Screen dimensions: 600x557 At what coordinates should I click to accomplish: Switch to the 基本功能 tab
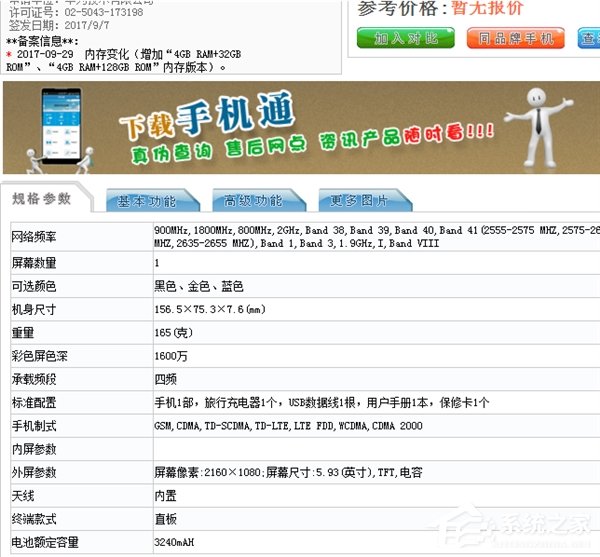[152, 200]
